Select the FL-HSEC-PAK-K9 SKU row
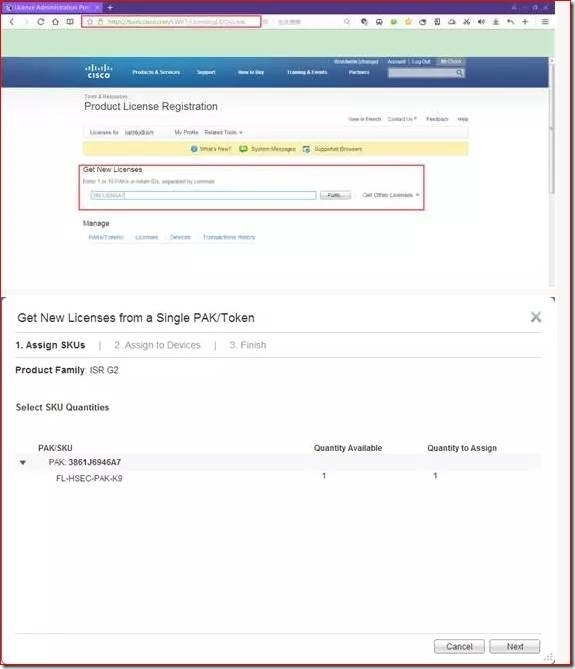The image size is (575, 669). (x=278, y=478)
